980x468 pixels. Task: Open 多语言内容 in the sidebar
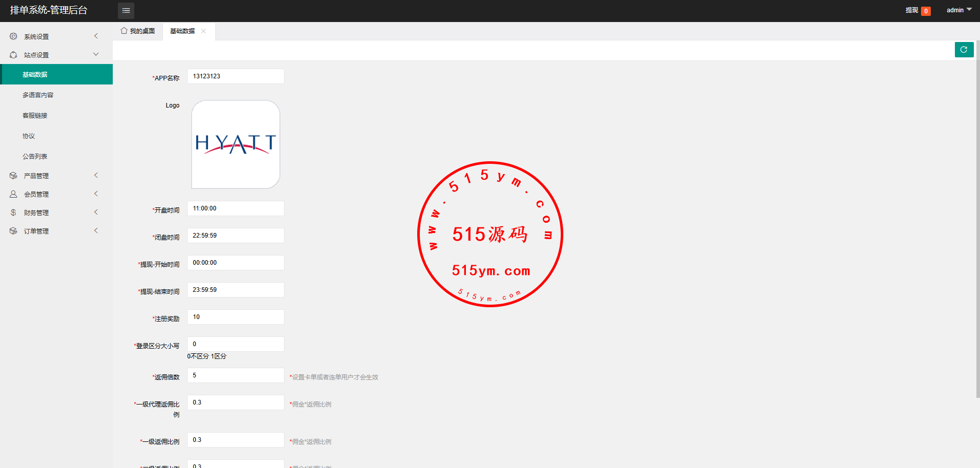coord(38,95)
